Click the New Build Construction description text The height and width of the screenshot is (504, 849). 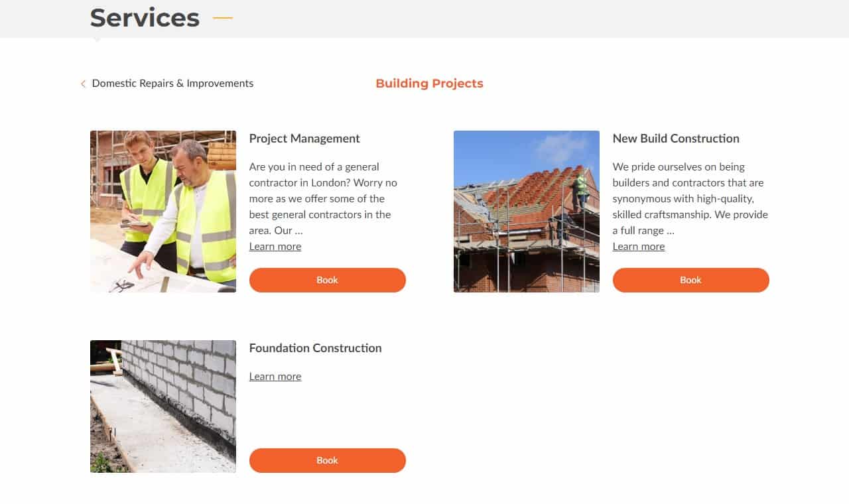(690, 199)
